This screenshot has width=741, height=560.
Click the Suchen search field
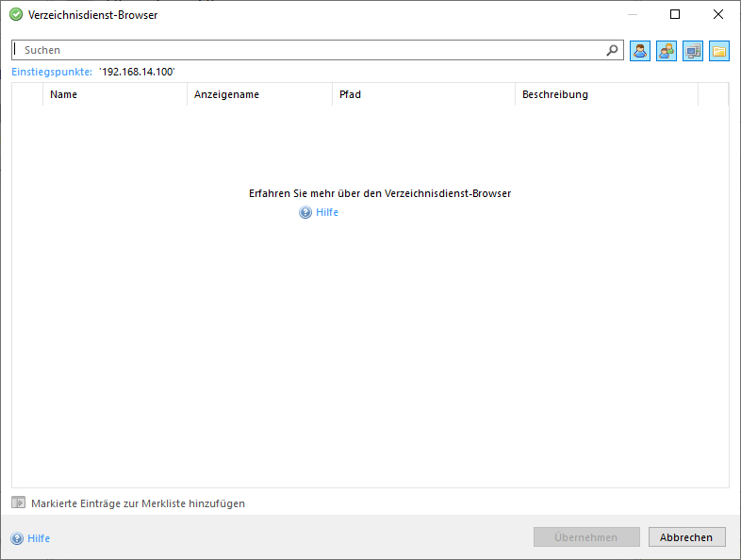tap(311, 50)
